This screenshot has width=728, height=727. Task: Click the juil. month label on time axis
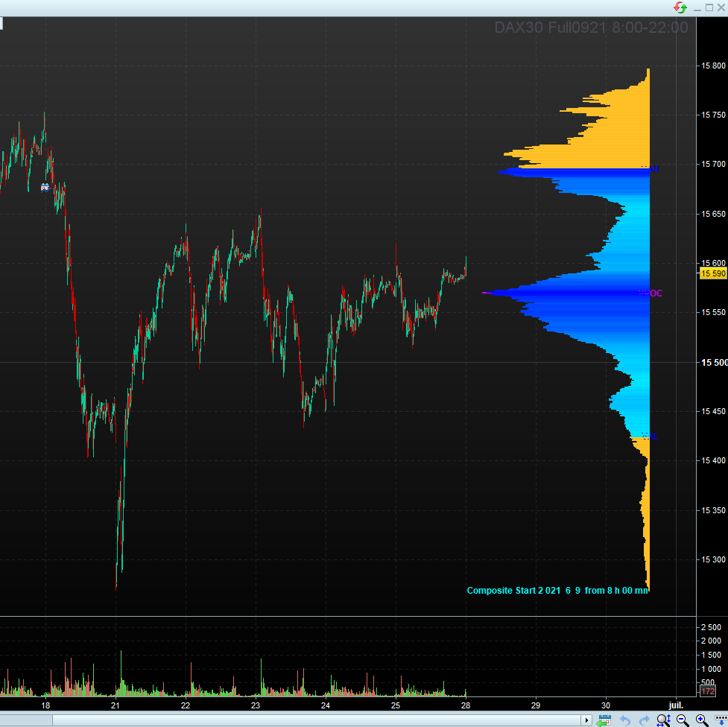676,705
